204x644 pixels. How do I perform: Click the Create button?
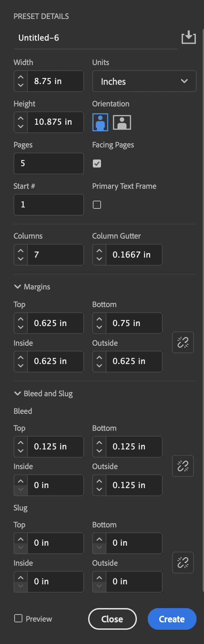click(172, 619)
